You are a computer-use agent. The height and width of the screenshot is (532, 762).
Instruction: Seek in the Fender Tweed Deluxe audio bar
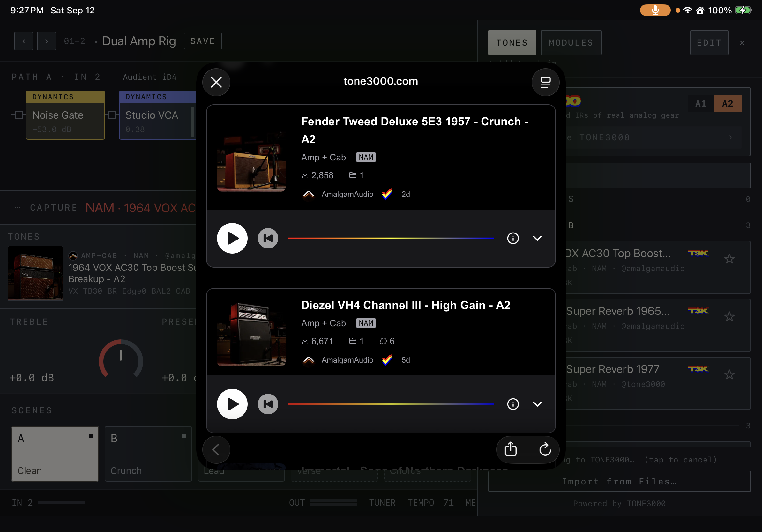click(x=391, y=238)
